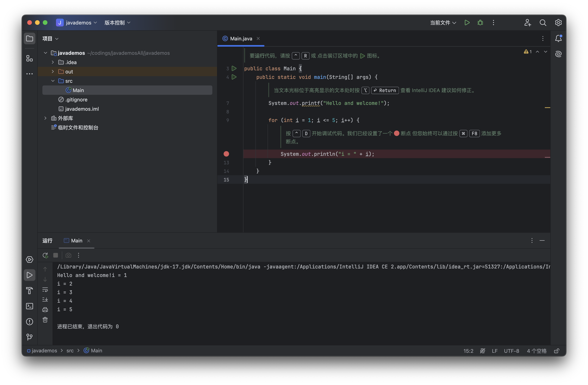This screenshot has width=588, height=385.
Task: Open IDE settings gear
Action: click(558, 23)
